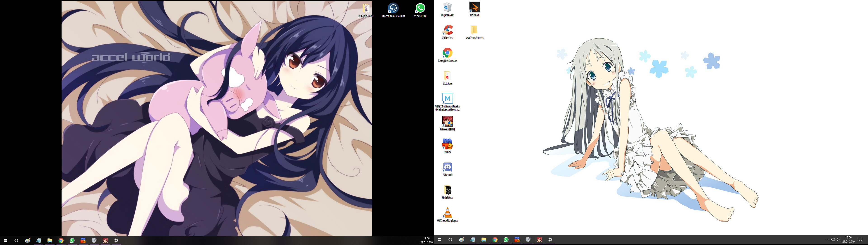
Task: Click the volume speaker tray icon
Action: click(x=838, y=240)
